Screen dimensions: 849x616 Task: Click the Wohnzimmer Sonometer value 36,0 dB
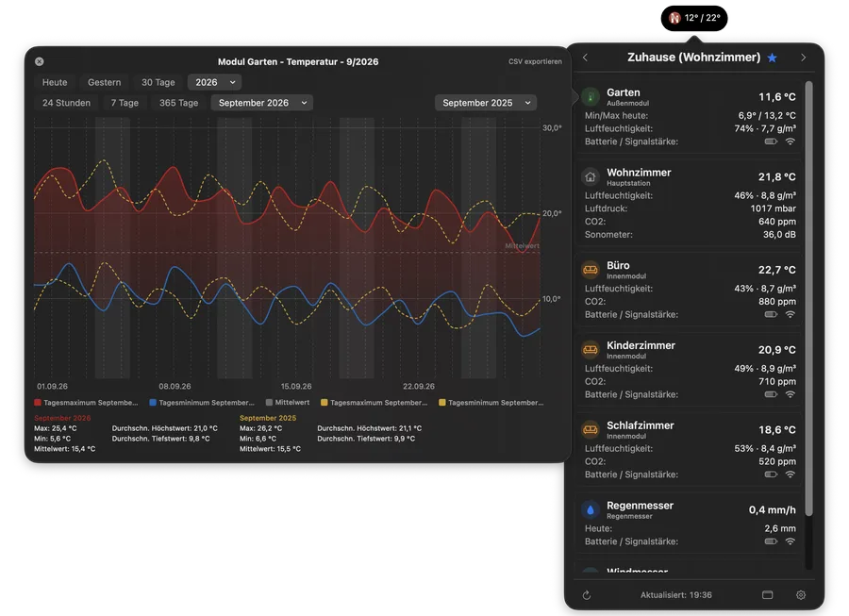click(779, 234)
